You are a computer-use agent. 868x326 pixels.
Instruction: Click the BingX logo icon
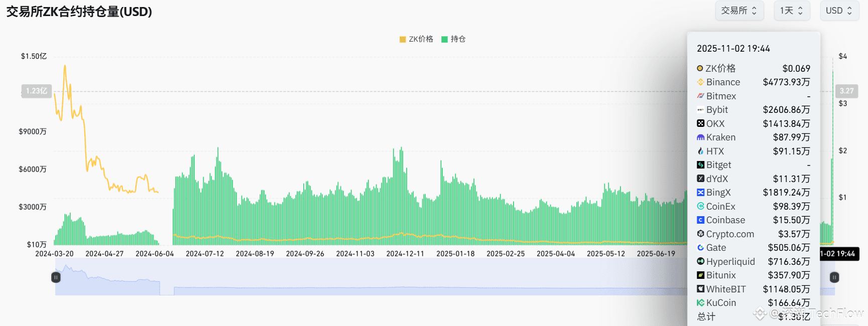click(x=700, y=193)
